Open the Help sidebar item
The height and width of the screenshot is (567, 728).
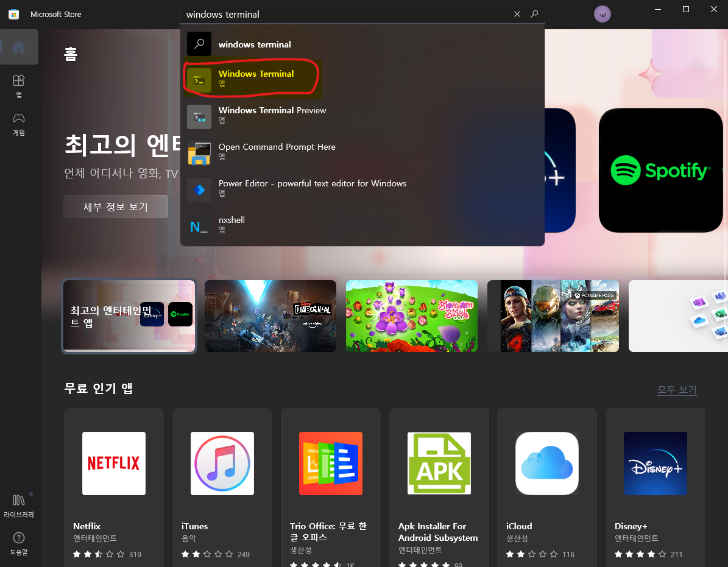click(19, 544)
